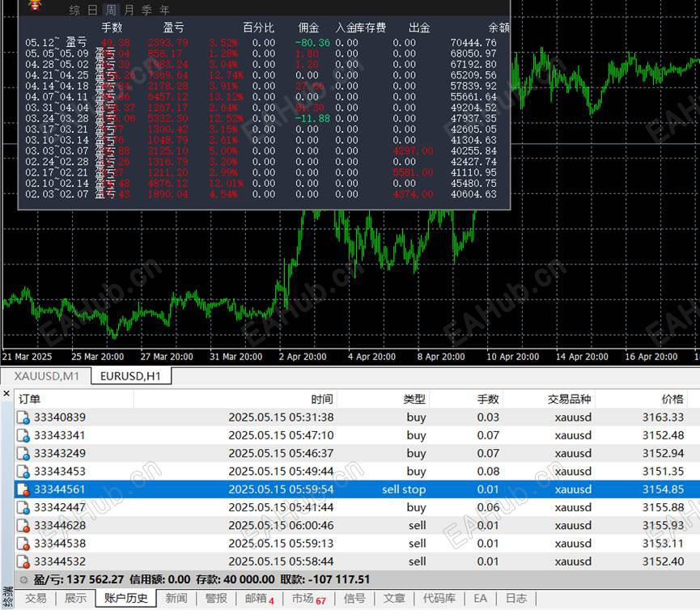Sort by the 时间 column header
This screenshot has width=700, height=610.
tap(235, 399)
